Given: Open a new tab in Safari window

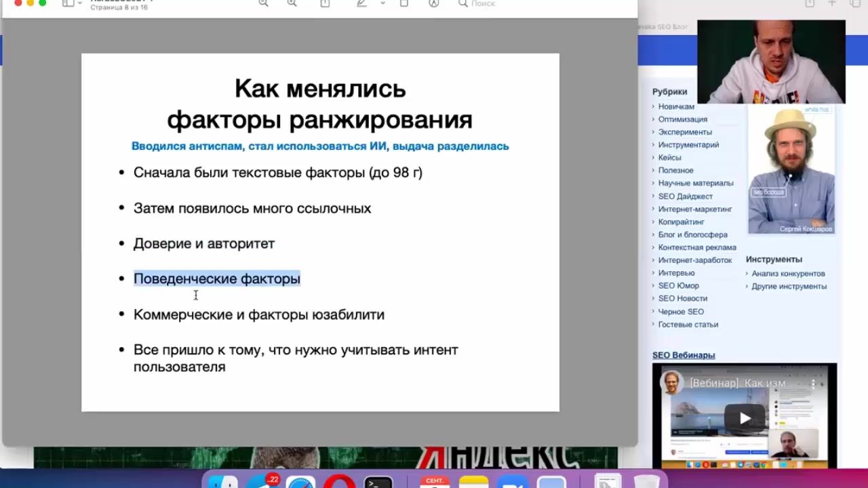Looking at the screenshot, I should pyautogui.click(x=832, y=3).
